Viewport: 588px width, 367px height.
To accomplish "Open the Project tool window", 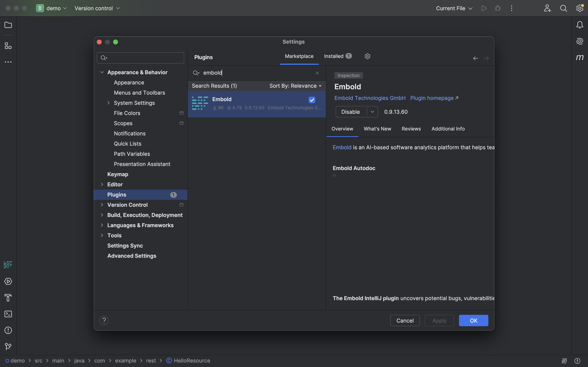I will 8,25.
